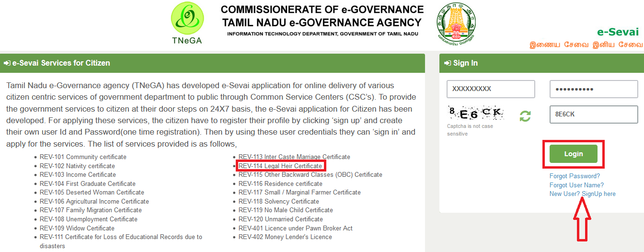Image resolution: width=644 pixels, height=252 pixels.
Task: Open REV-119 No Male Child Certificate
Action: pyautogui.click(x=286, y=210)
